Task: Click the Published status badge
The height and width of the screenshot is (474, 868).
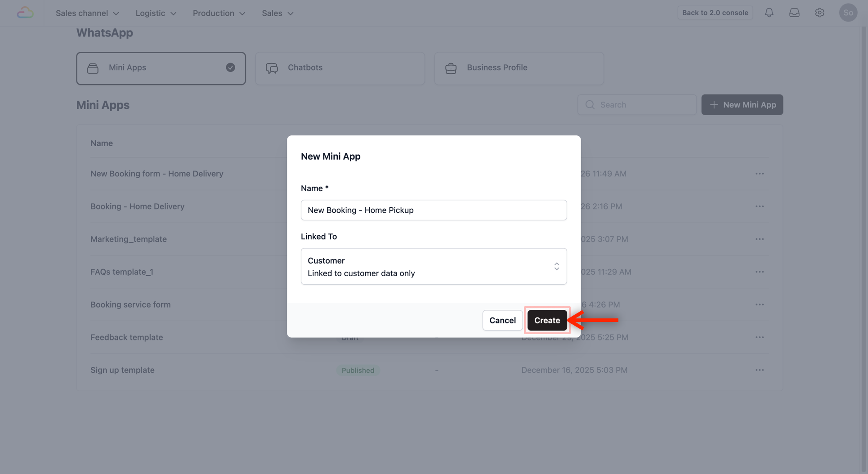Action: point(358,370)
